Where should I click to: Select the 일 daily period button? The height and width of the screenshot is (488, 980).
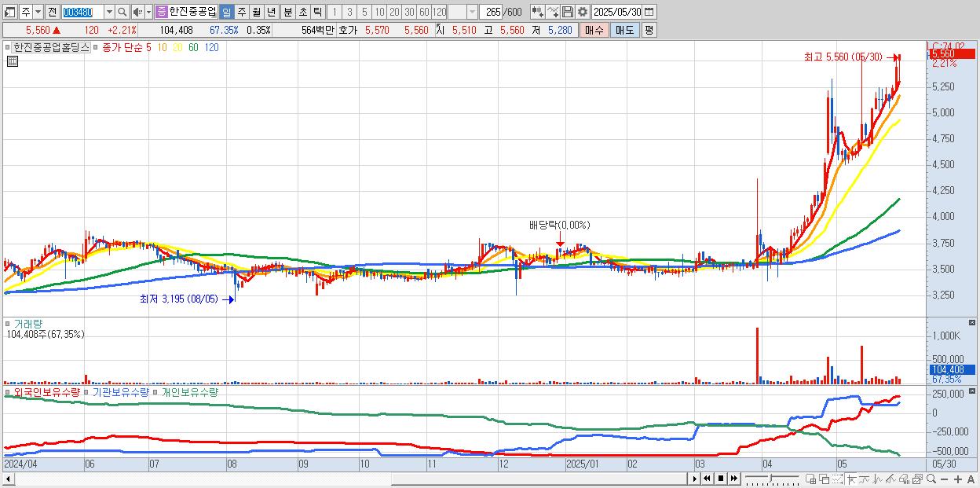tap(226, 12)
